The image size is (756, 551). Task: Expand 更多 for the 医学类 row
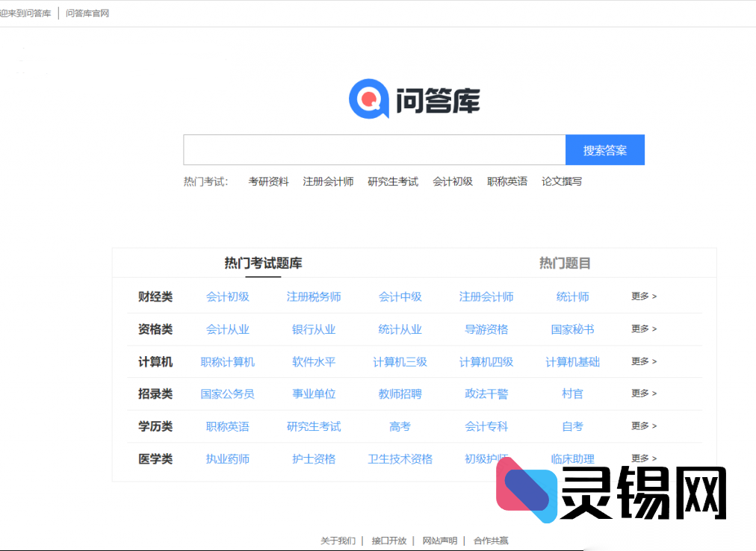(x=643, y=458)
